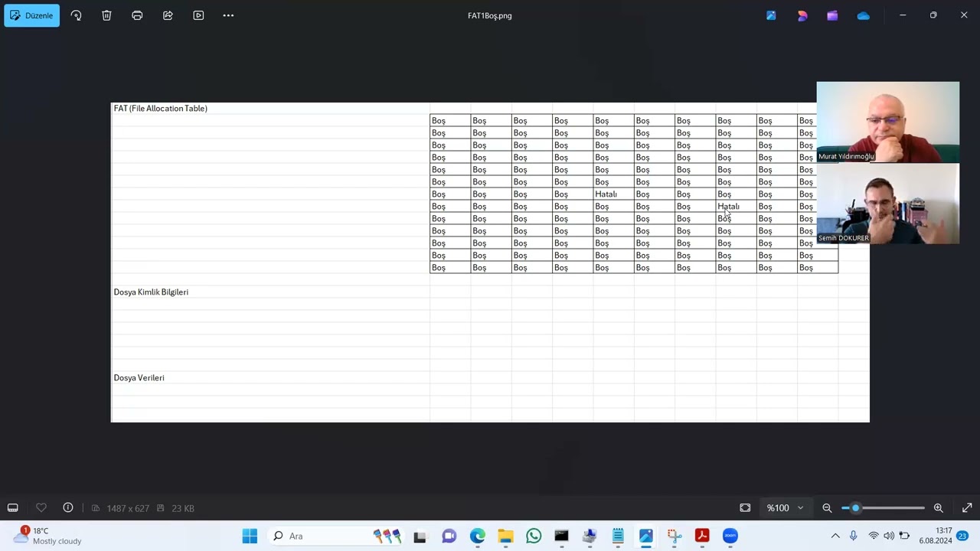Open notification center badge 23
980x551 pixels.
point(962,536)
